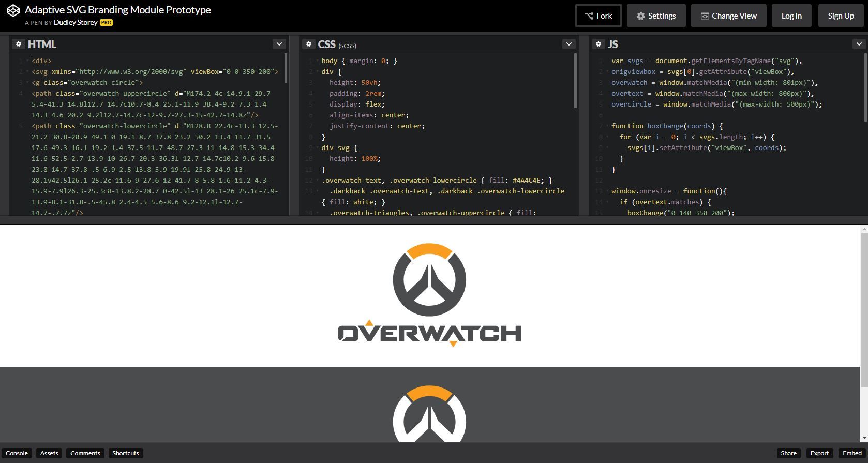The width and height of the screenshot is (868, 463).
Task: Open the Comments section
Action: point(85,453)
